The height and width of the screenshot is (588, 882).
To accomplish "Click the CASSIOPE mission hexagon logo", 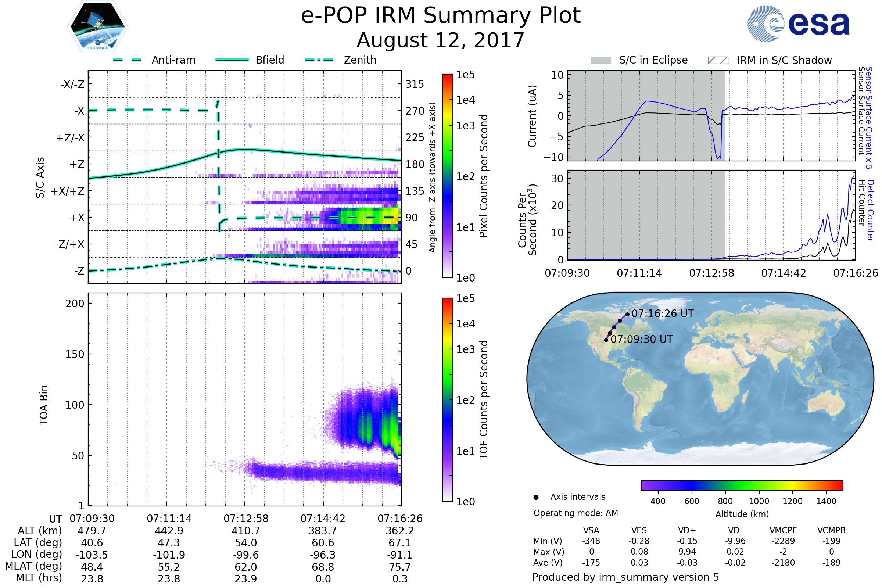I will coord(97,27).
